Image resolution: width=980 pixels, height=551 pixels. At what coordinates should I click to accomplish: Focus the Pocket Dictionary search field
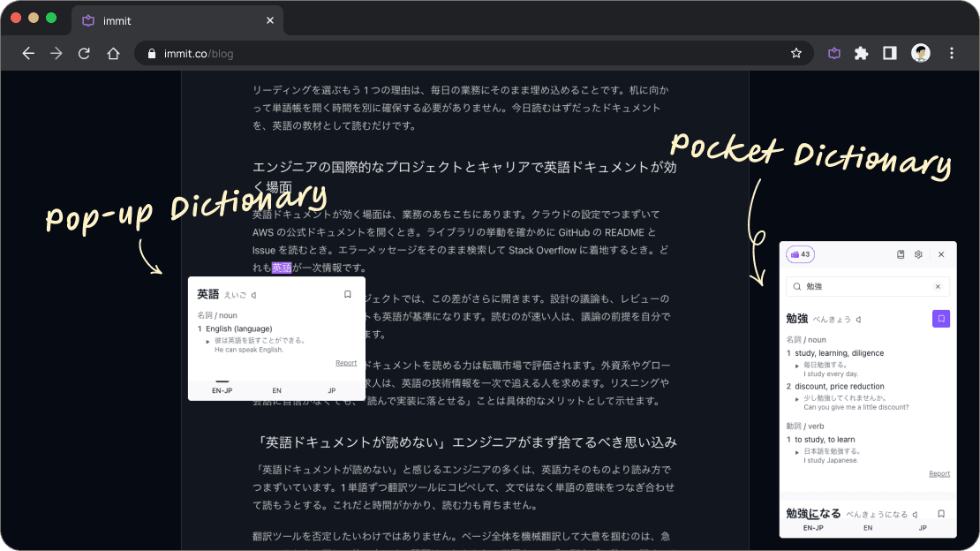[x=868, y=286]
